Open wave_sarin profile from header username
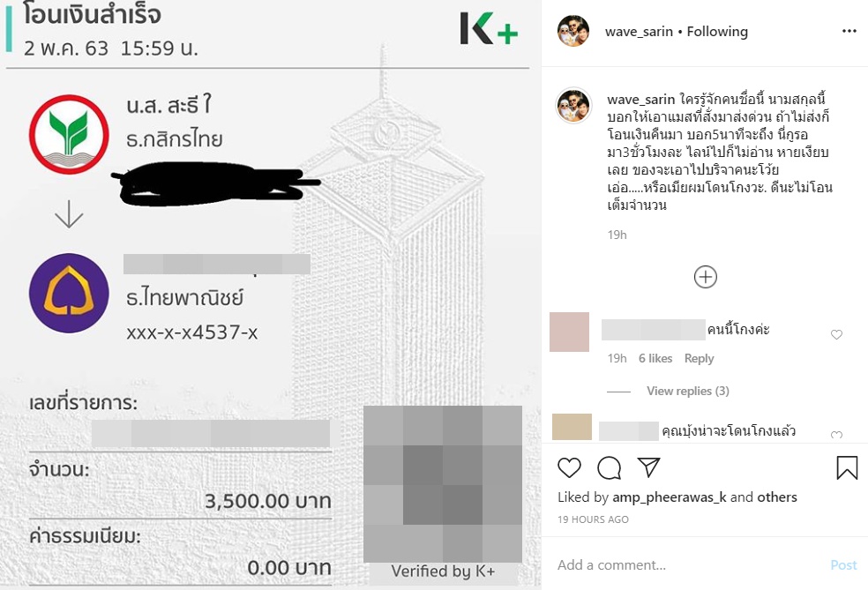 click(640, 32)
